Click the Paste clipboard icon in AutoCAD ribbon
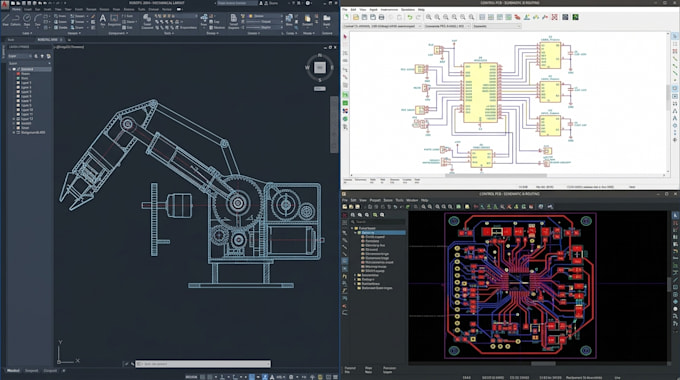The width and height of the screenshot is (680, 380). [307, 19]
